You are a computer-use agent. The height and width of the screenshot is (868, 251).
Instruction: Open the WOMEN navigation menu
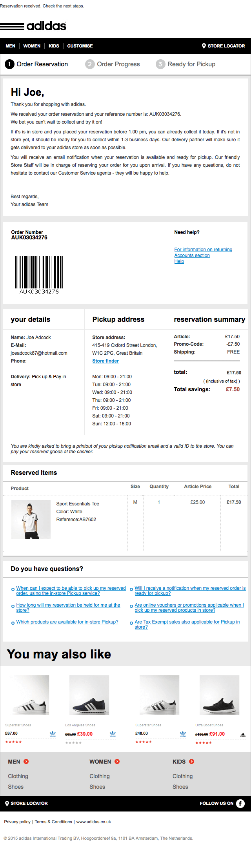[x=32, y=46]
